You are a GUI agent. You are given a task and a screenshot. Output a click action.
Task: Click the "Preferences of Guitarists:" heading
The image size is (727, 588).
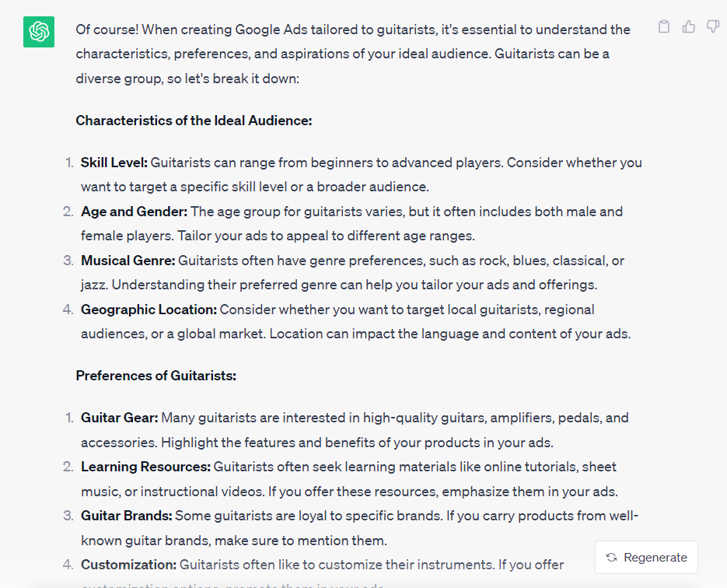pyautogui.click(x=156, y=376)
